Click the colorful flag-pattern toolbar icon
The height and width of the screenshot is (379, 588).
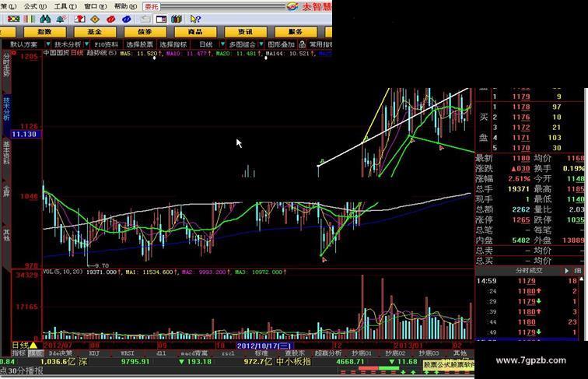coord(14,19)
